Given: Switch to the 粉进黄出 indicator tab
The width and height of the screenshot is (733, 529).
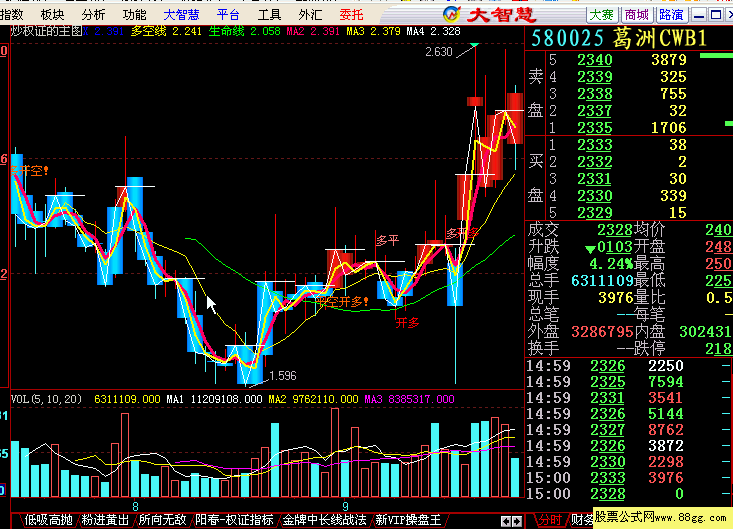Looking at the screenshot, I should (105, 520).
